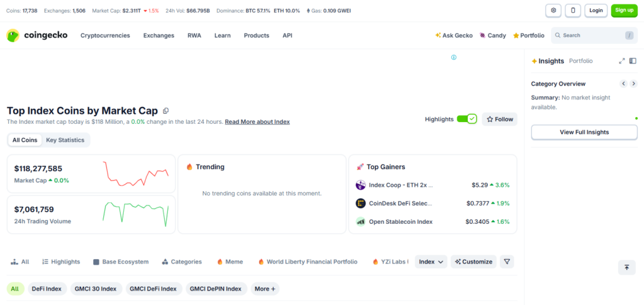Select the All category tab

coord(20,262)
